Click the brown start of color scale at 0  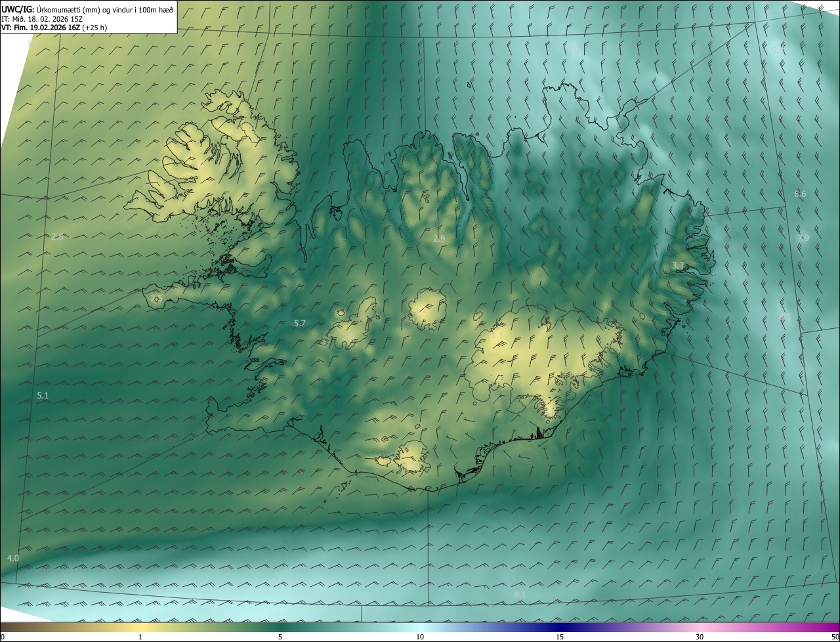coord(3,627)
